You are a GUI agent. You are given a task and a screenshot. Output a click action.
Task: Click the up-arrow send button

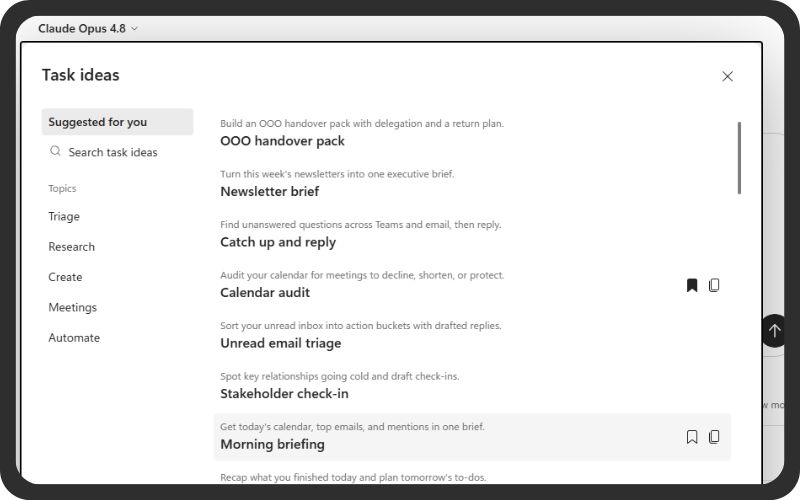pyautogui.click(x=774, y=331)
